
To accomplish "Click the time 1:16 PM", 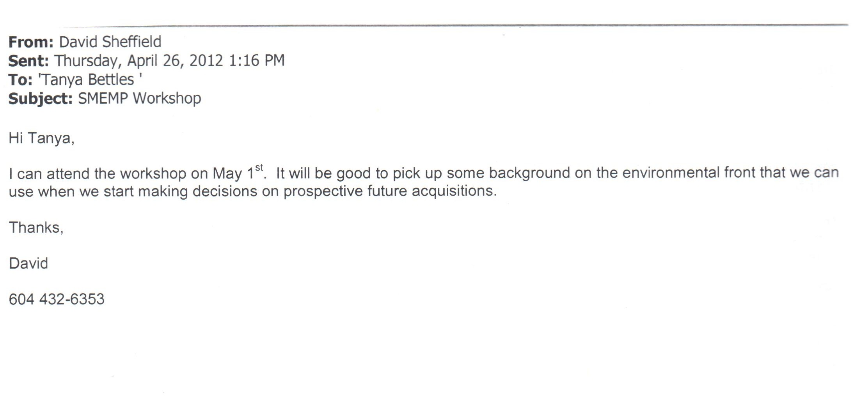I will (257, 60).
